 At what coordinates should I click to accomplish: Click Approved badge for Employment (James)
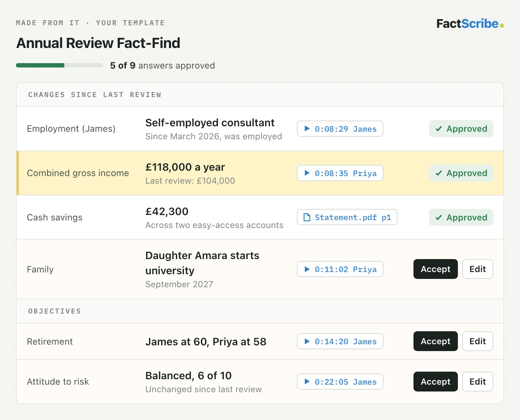(461, 129)
